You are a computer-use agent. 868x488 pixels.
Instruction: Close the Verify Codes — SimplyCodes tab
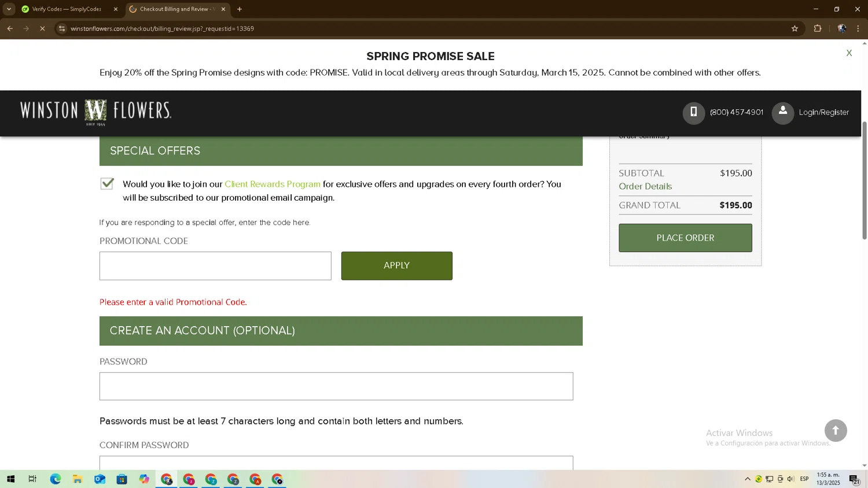point(115,9)
